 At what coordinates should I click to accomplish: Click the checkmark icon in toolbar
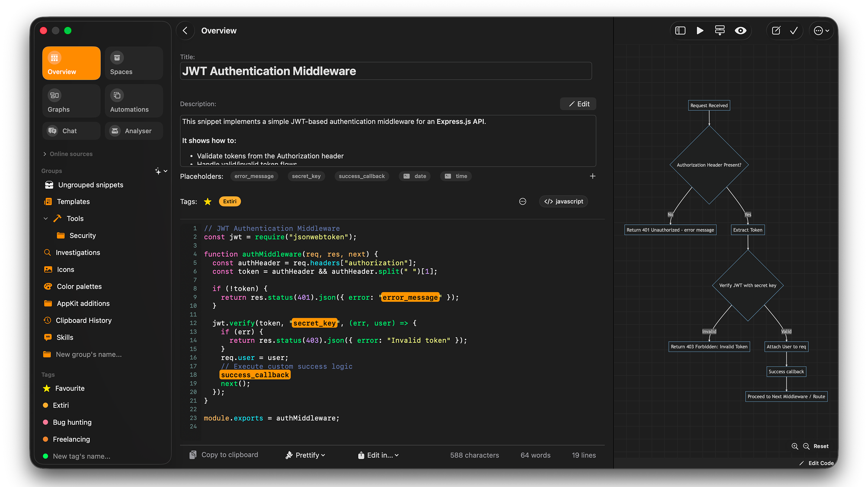794,31
